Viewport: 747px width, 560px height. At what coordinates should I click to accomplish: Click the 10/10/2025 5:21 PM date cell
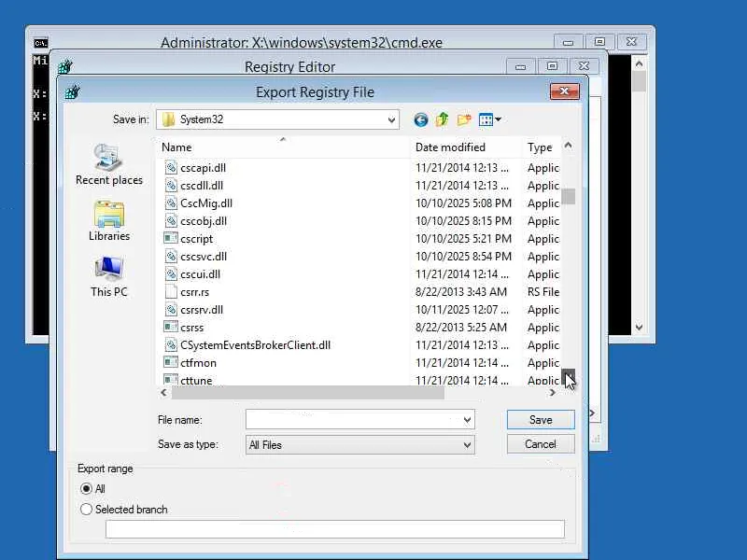coord(463,239)
